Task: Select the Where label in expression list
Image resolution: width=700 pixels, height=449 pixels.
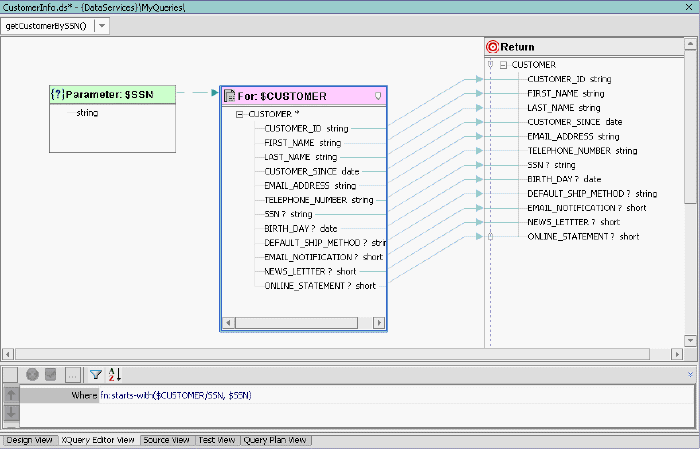Action: click(x=84, y=395)
